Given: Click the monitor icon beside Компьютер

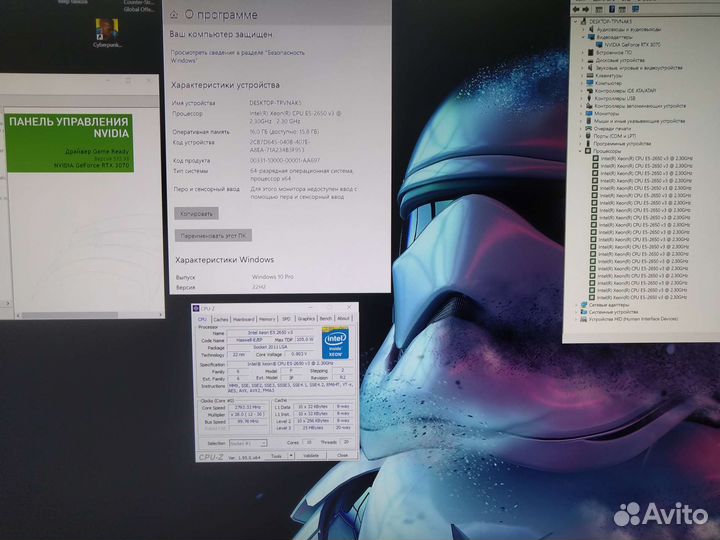Looking at the screenshot, I should pos(590,83).
